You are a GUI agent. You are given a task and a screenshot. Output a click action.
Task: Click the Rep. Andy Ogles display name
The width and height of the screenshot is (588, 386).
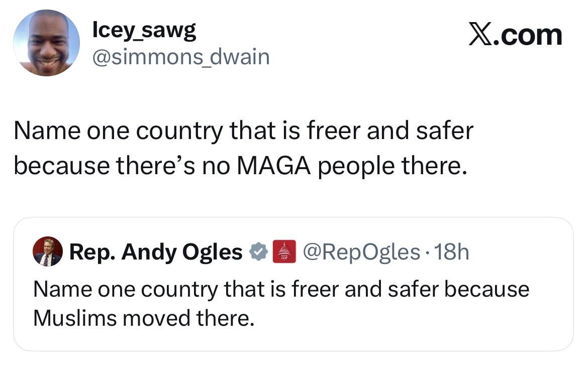[156, 252]
